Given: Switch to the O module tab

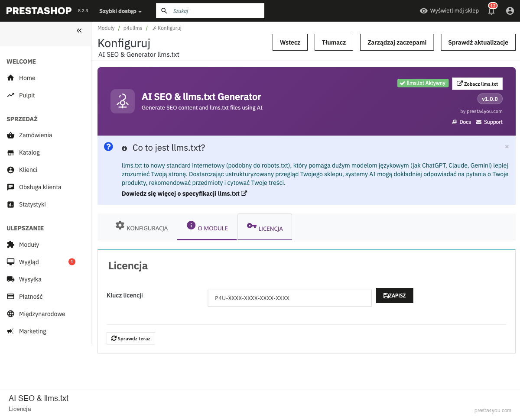Looking at the screenshot, I should 207,227.
